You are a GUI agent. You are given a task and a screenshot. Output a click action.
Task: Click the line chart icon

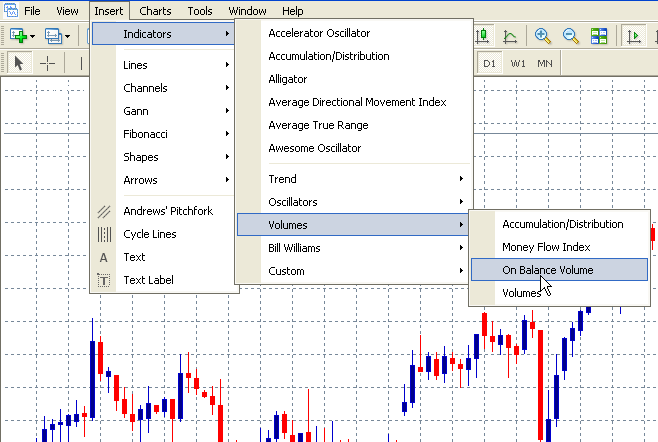[509, 37]
